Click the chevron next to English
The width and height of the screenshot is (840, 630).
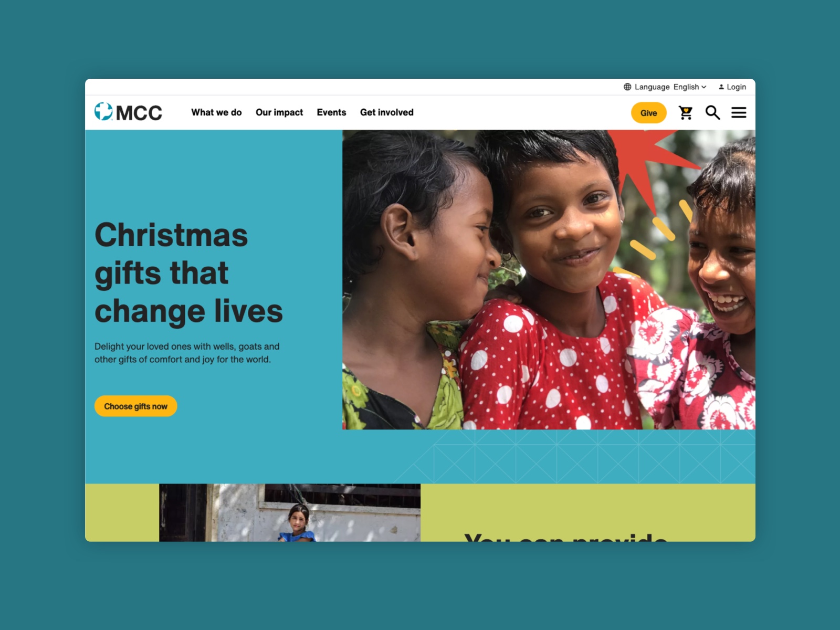click(x=704, y=87)
